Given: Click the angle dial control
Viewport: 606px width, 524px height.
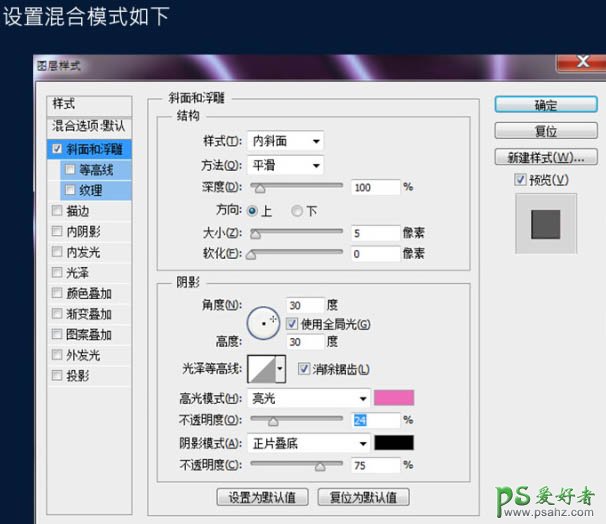Looking at the screenshot, I should (264, 322).
